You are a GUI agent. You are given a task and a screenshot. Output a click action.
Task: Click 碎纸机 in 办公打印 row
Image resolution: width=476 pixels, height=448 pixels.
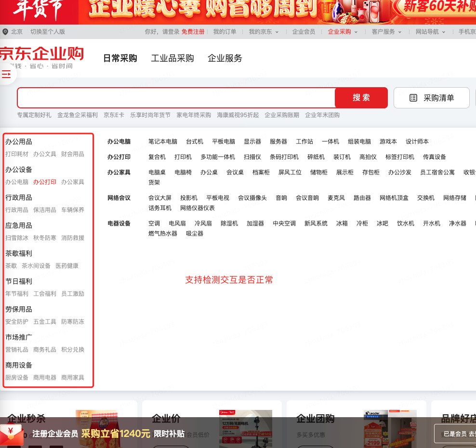coord(316,157)
